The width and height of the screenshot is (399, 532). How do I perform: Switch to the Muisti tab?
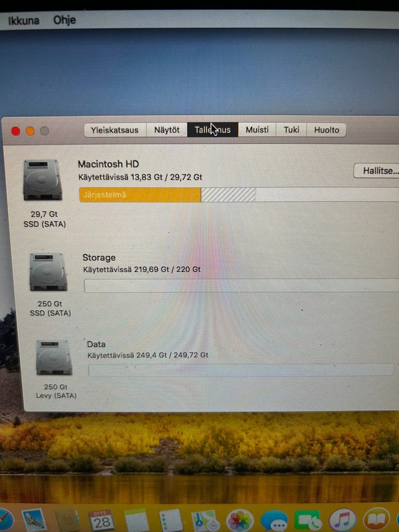257,130
